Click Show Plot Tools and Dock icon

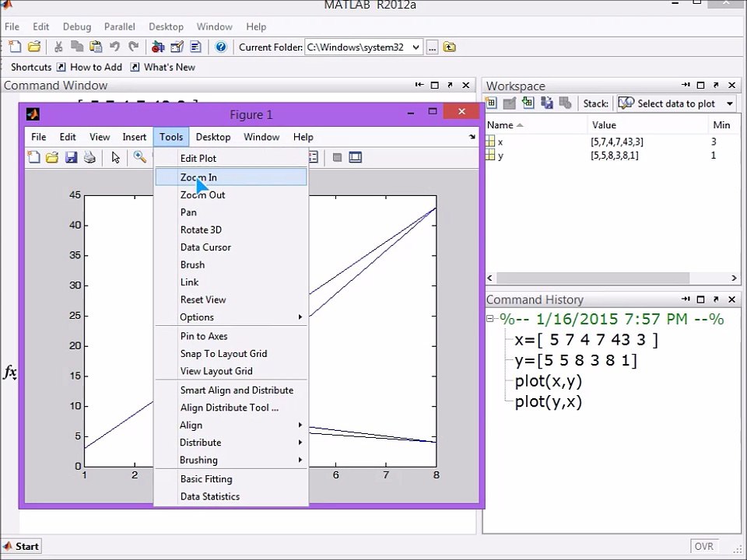point(356,157)
